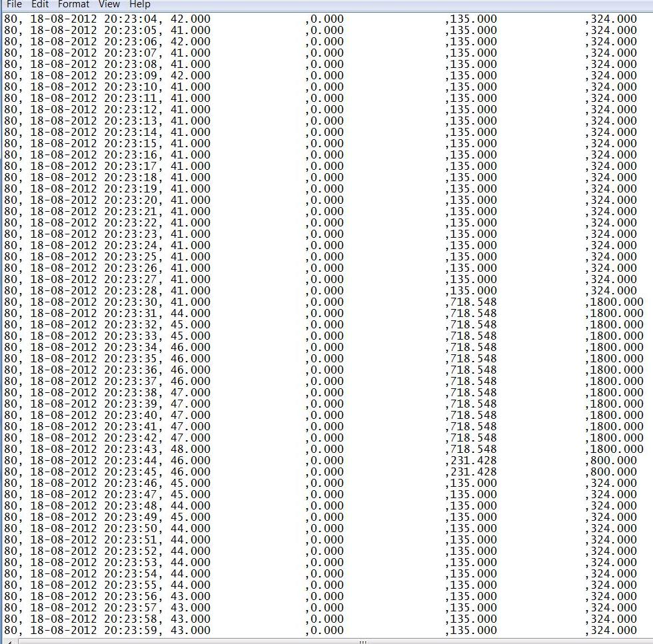Click 135.000 in the 20:23:18 row

coord(474,177)
